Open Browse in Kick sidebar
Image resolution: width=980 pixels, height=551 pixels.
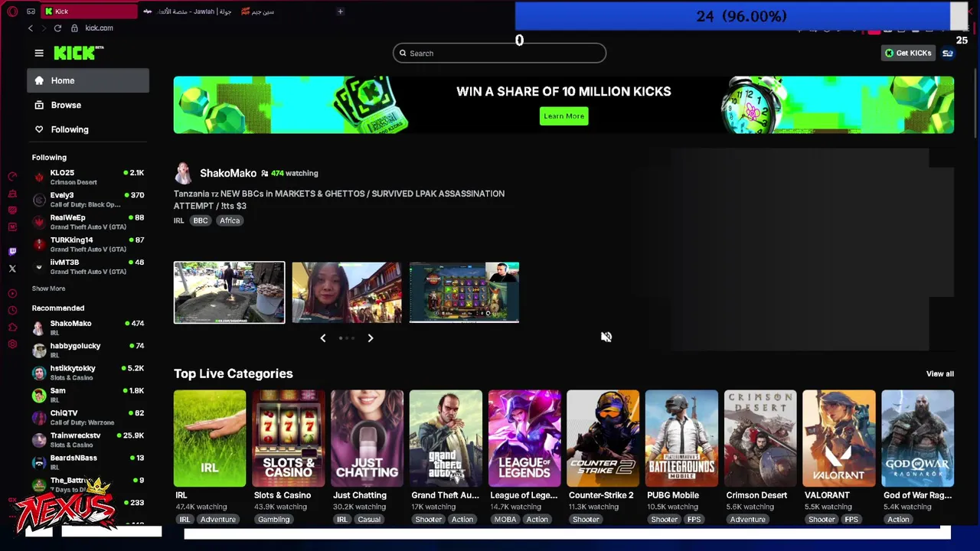(88, 105)
